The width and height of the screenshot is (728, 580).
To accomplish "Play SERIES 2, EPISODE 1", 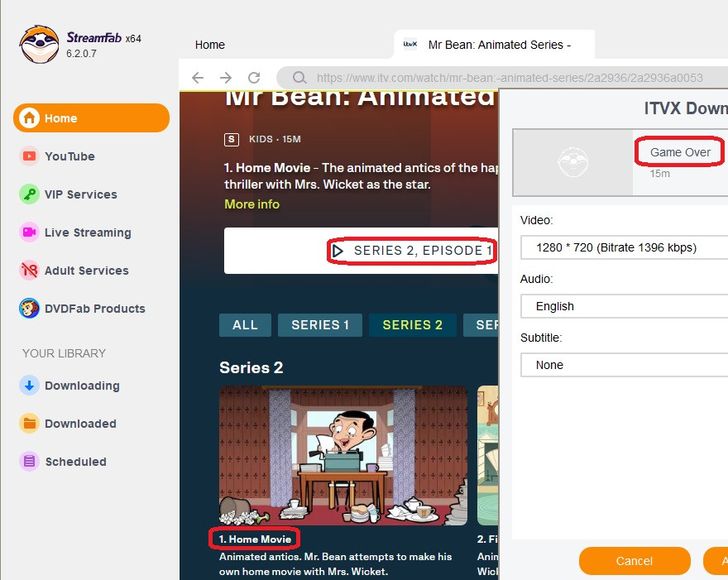I will (362, 251).
